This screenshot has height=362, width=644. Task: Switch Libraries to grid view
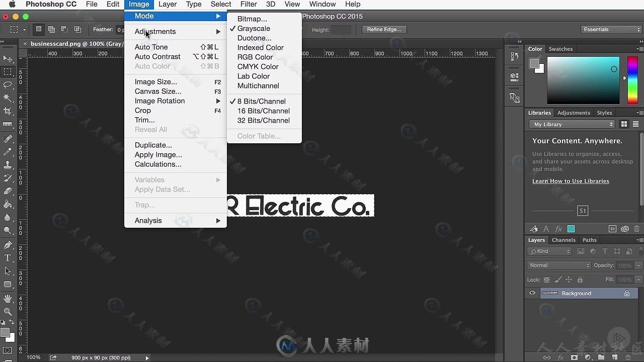point(624,124)
